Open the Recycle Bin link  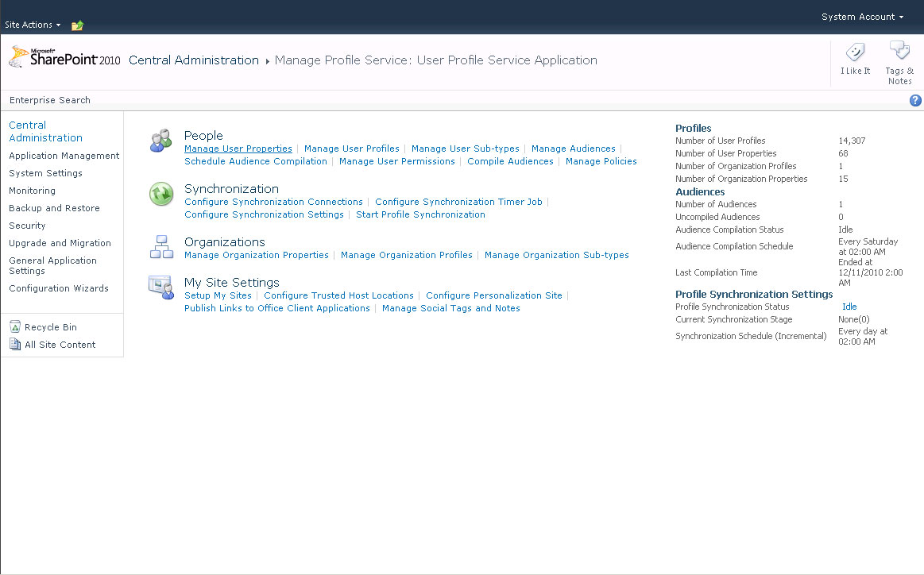pos(51,327)
